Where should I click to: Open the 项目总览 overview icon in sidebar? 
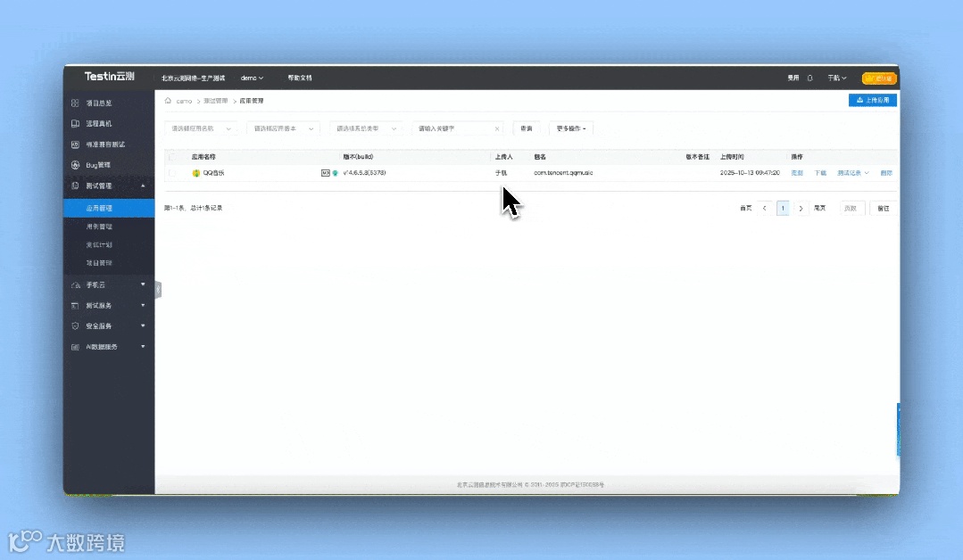pyautogui.click(x=75, y=103)
